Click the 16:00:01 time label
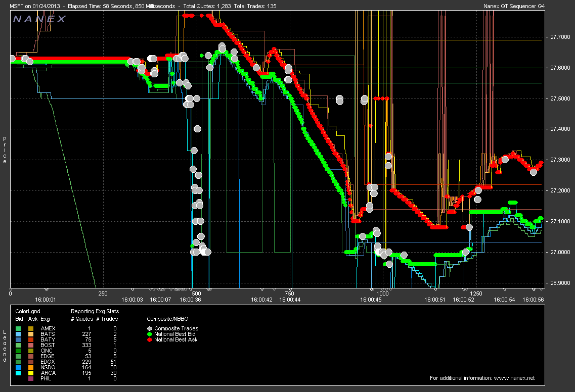 [46, 300]
